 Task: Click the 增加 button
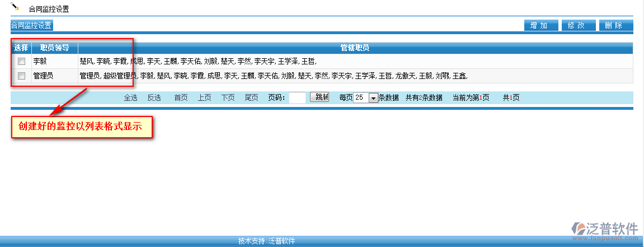(x=541, y=25)
